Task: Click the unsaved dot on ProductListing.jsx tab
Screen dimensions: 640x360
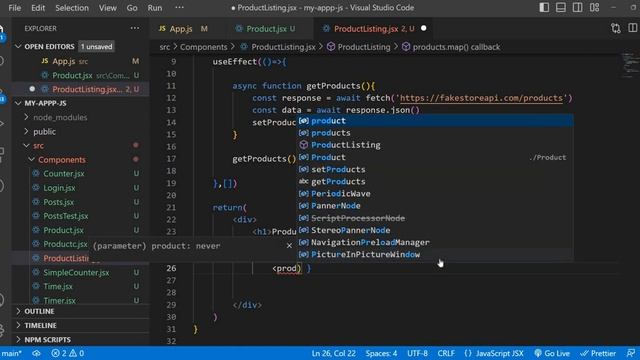Action: click(424, 28)
